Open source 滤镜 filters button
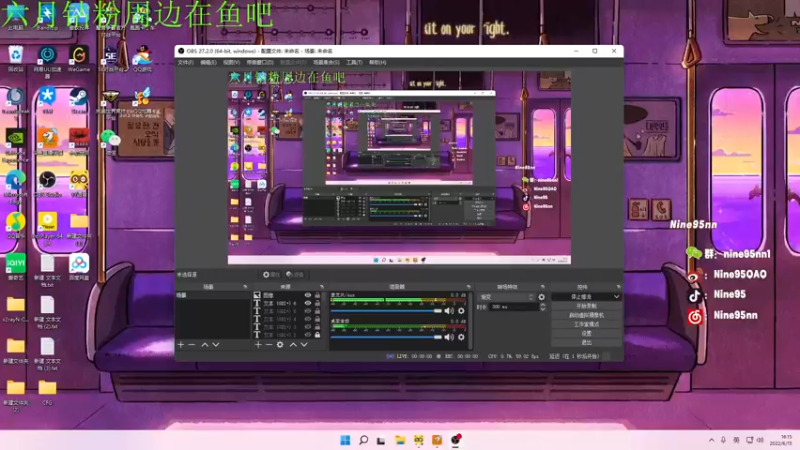The height and width of the screenshot is (450, 800). 295,274
